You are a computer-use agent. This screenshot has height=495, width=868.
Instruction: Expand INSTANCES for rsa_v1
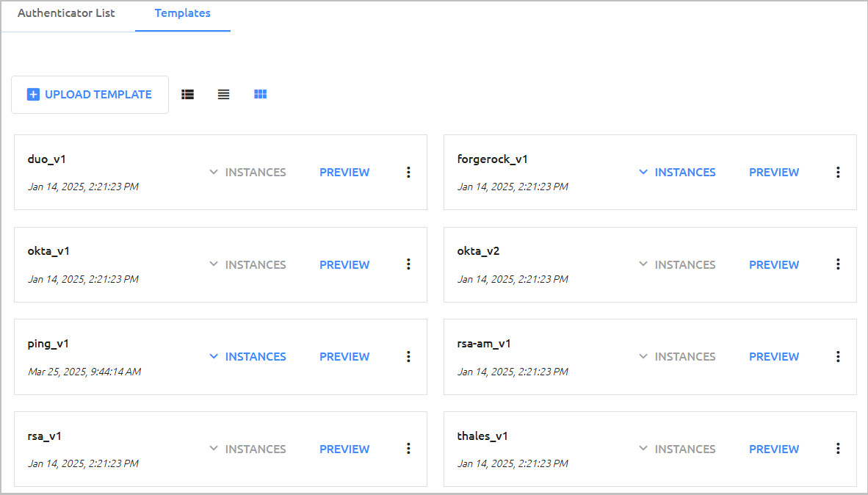tap(247, 449)
